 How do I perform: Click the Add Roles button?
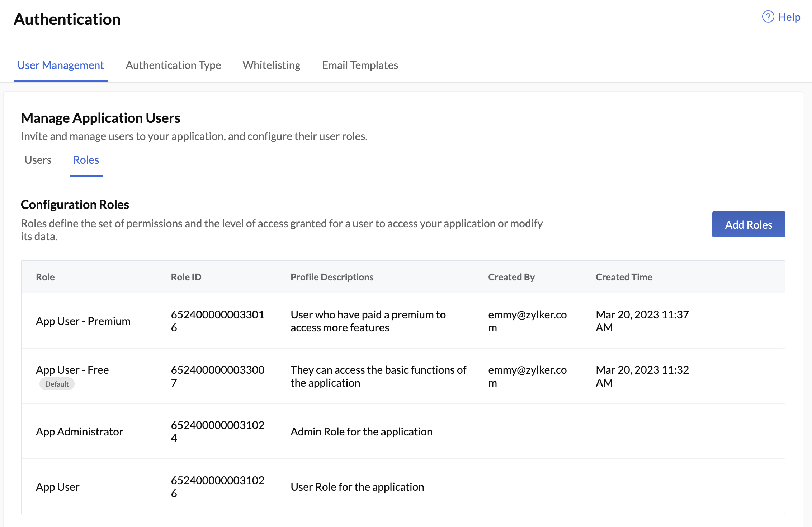click(748, 224)
